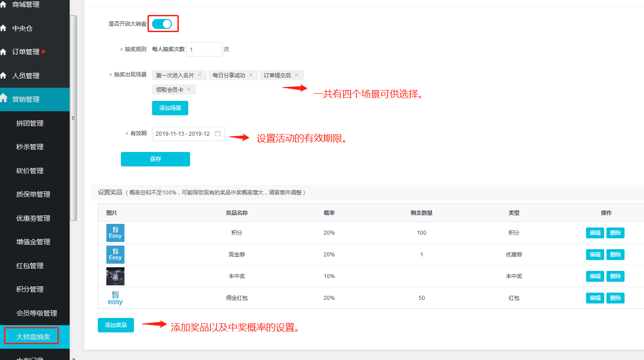Edit the 佣金红包 prize row
644x360 pixels.
595,298
